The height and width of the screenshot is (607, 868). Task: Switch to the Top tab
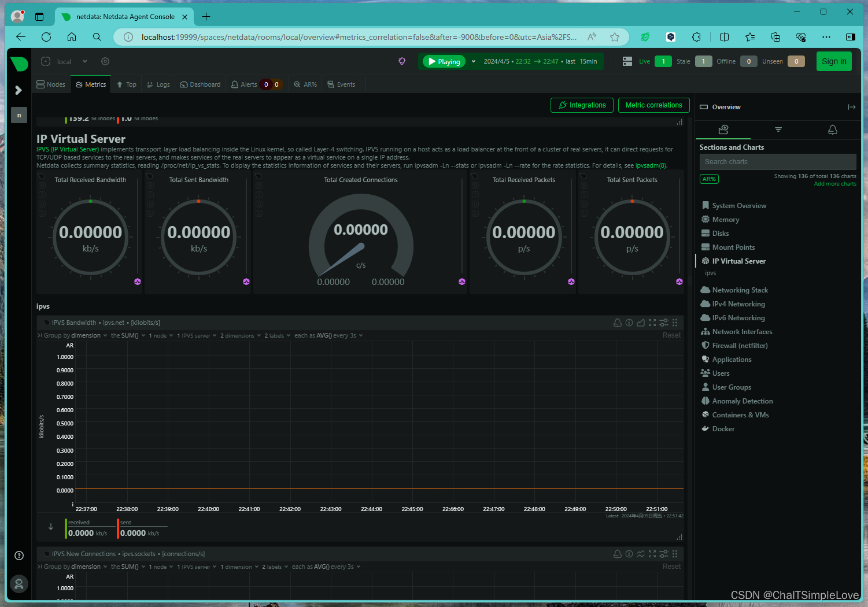click(x=127, y=84)
